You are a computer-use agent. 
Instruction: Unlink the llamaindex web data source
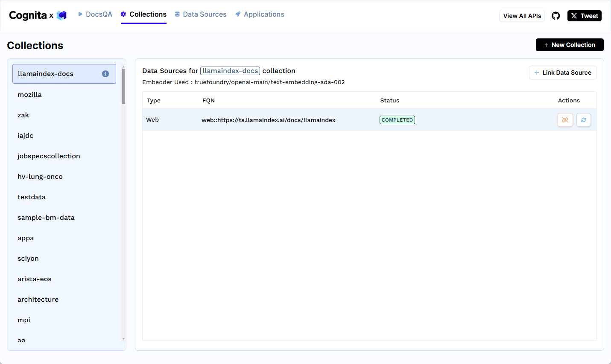coord(565,120)
